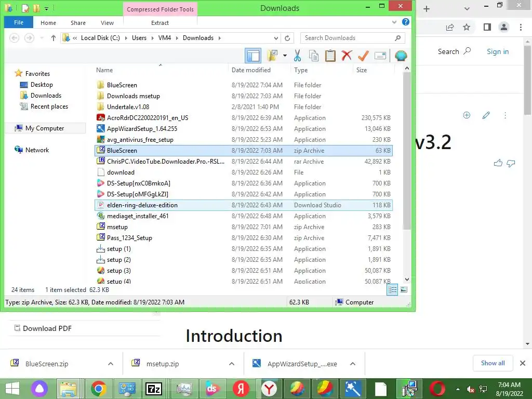Expand the arrow after Local Disk (C:)
Image resolution: width=532 pixels, height=399 pixels.
(126, 38)
